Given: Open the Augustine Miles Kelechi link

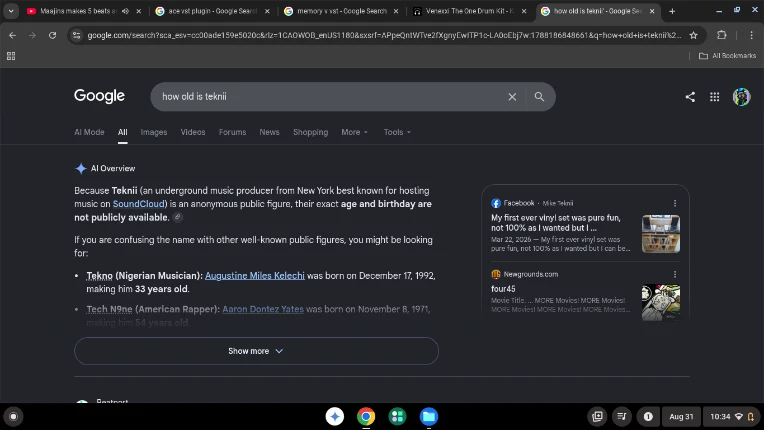Looking at the screenshot, I should [x=254, y=276].
